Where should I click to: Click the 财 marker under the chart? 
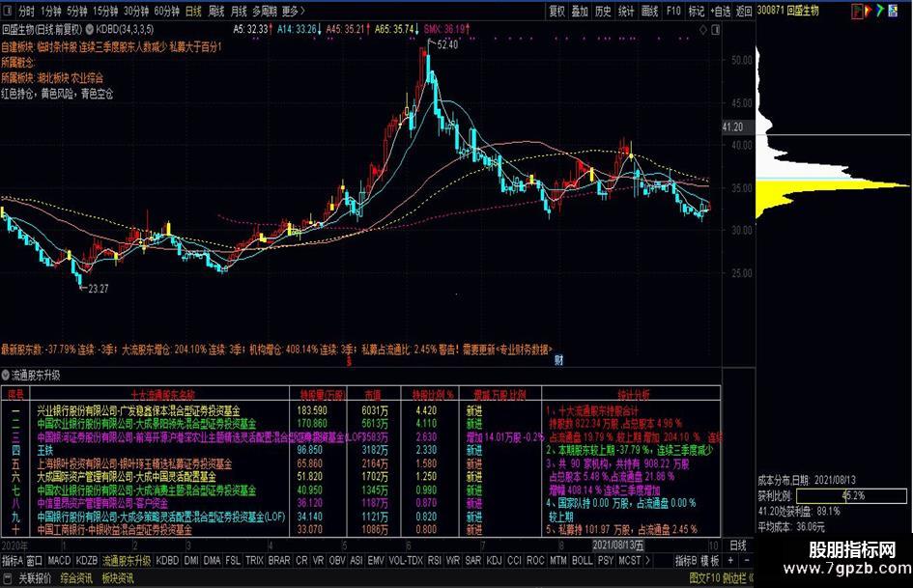559,360
